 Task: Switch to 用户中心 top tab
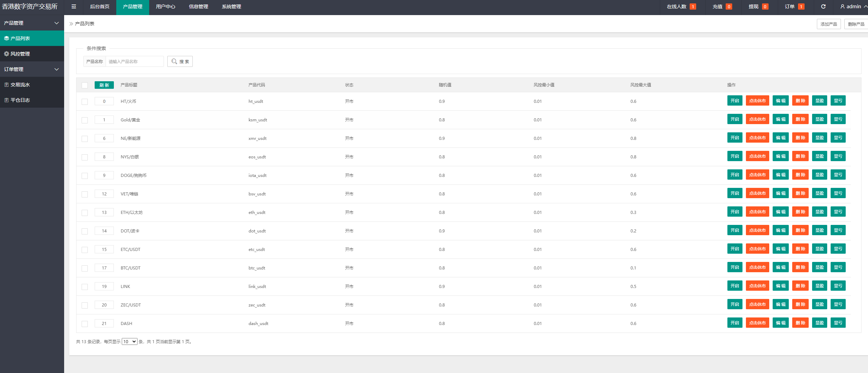point(165,7)
